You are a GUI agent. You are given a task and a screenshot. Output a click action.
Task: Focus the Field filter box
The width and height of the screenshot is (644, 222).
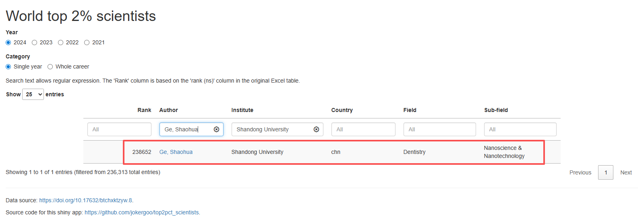[439, 129]
